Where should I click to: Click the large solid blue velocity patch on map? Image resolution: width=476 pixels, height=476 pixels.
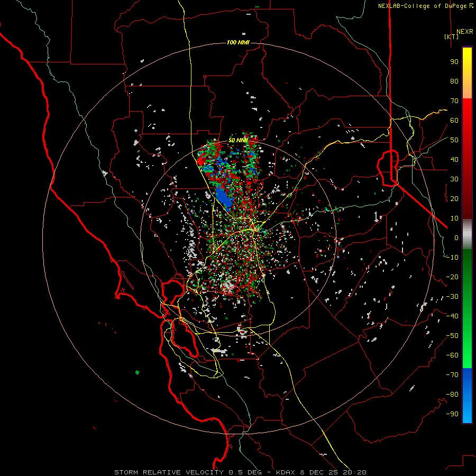[x=224, y=198]
